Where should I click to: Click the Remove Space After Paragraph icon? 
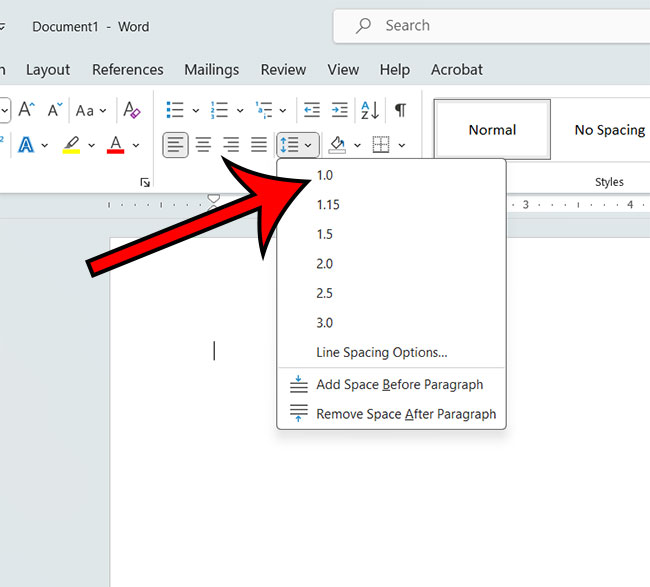coord(298,413)
